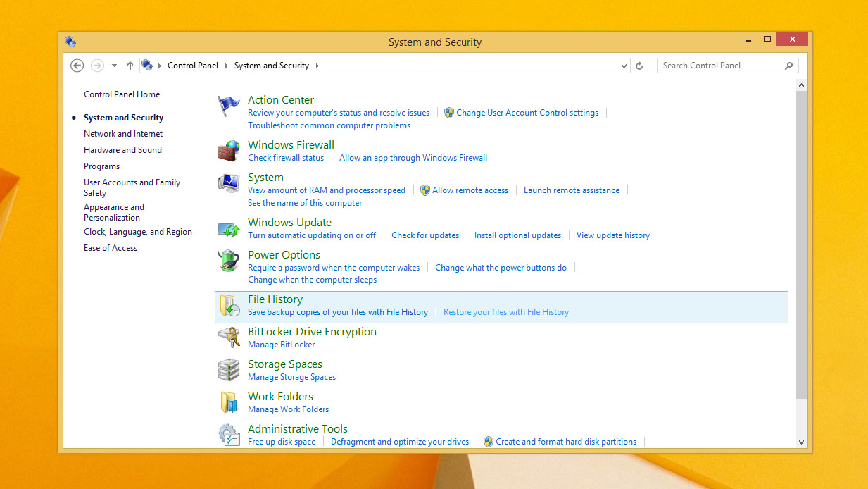
Task: Open BitLocker via the key icon
Action: coord(228,337)
